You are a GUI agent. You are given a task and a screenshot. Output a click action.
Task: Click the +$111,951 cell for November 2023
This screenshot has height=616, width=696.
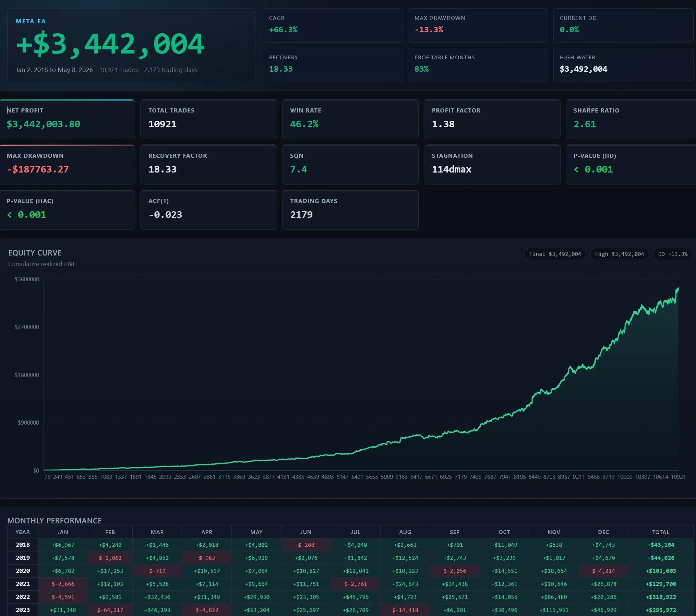[x=554, y=610]
